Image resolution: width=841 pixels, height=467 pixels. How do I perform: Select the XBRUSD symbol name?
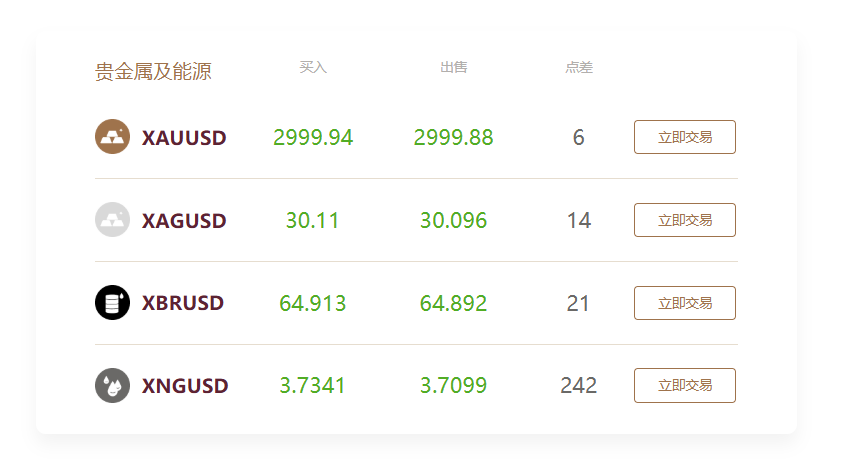tap(183, 303)
